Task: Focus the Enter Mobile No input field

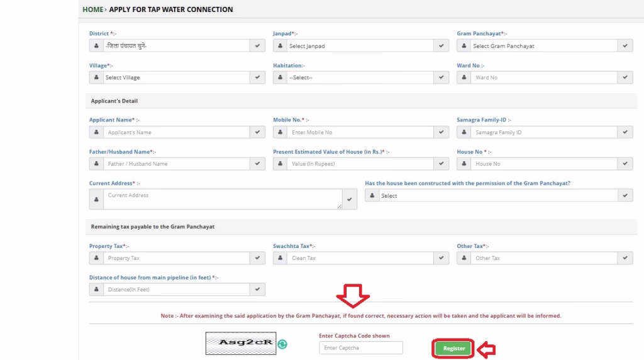Action: tap(360, 132)
